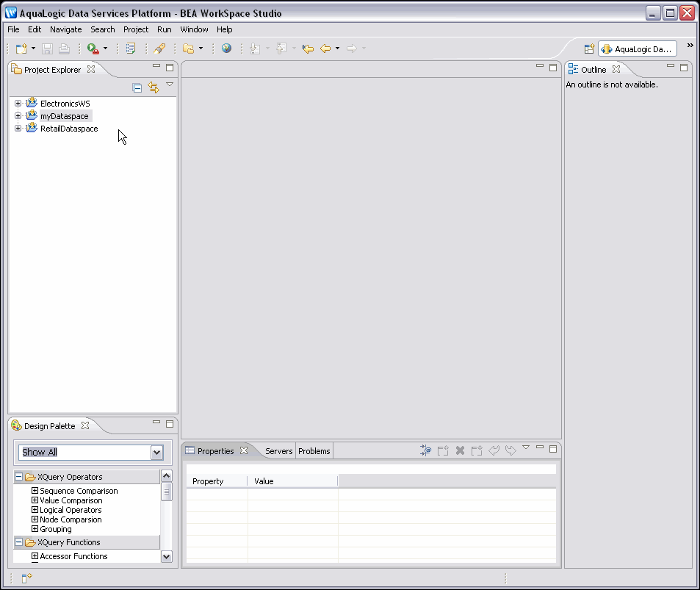
Task: Click the Open Perspective icon
Action: [x=589, y=48]
